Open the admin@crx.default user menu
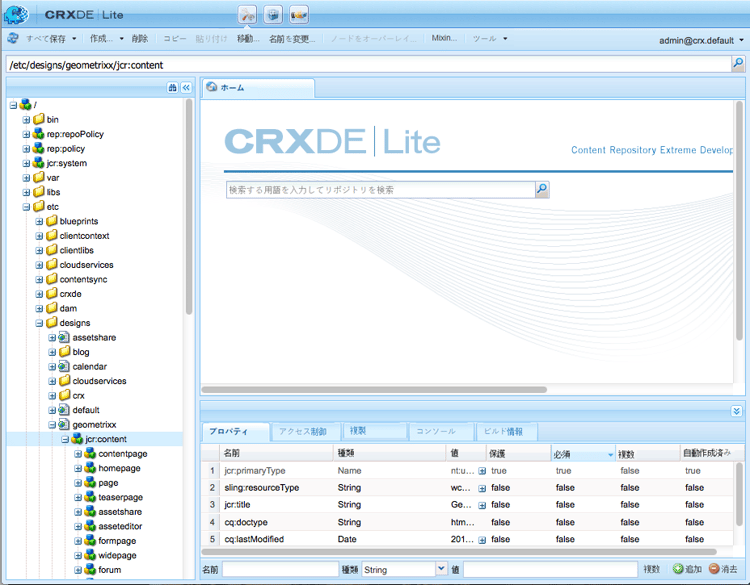The height and width of the screenshot is (585, 750). point(702,41)
